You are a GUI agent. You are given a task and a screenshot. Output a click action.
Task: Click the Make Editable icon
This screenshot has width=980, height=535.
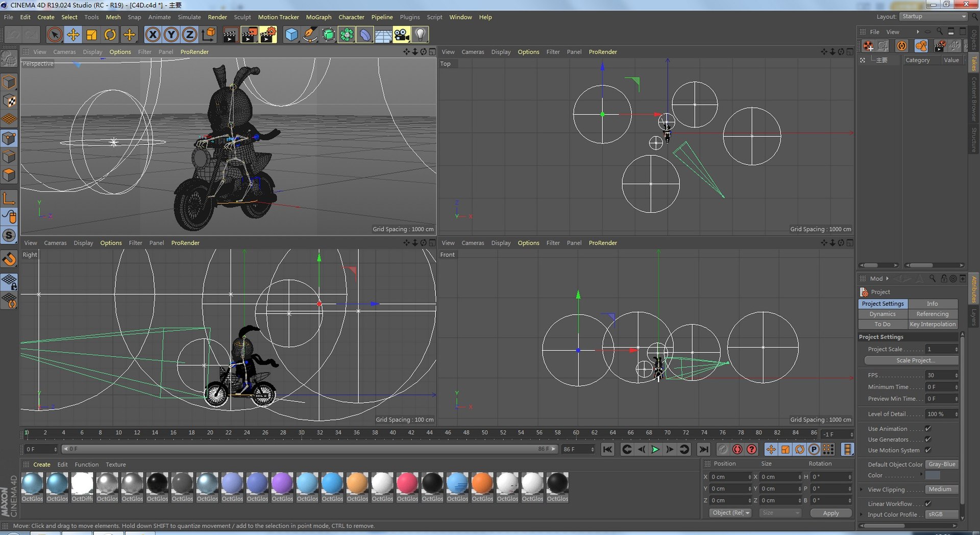(x=9, y=59)
